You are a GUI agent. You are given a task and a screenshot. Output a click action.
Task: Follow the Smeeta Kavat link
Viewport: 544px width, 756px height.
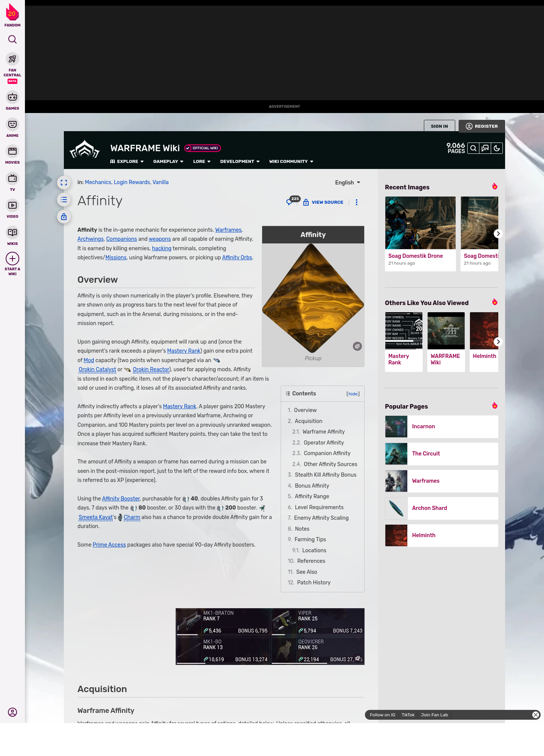[96, 517]
